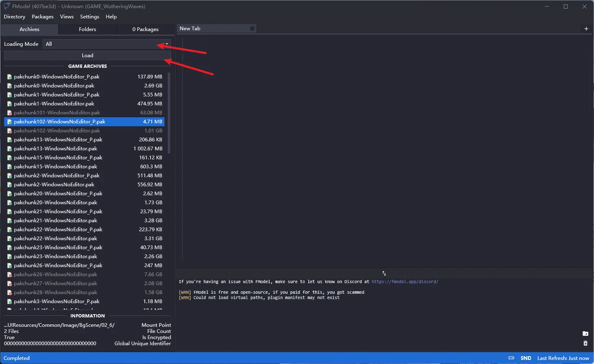
Task: Open the fmodel.app Discord link
Action: [405, 281]
